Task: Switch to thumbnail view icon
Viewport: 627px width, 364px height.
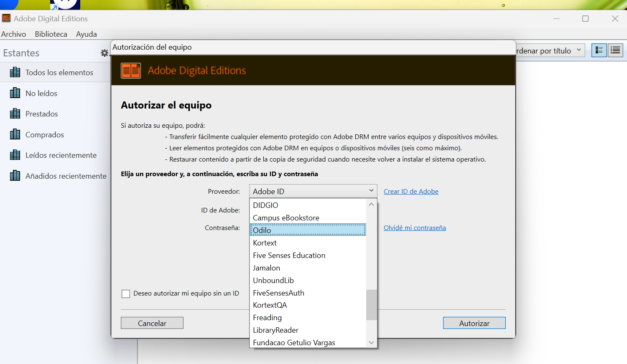Action: coord(599,51)
